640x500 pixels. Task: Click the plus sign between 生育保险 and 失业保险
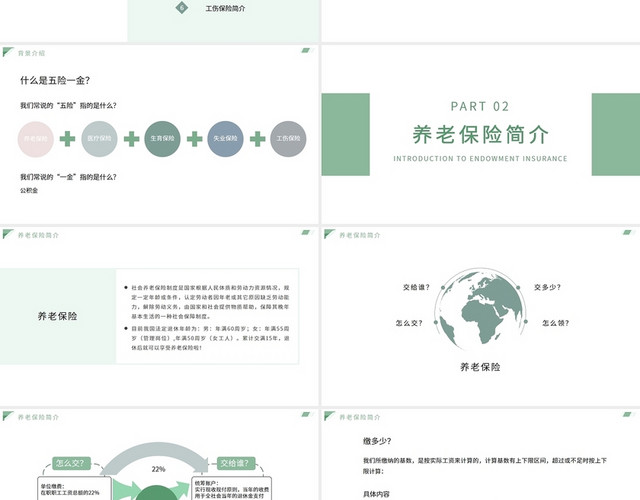tap(194, 139)
